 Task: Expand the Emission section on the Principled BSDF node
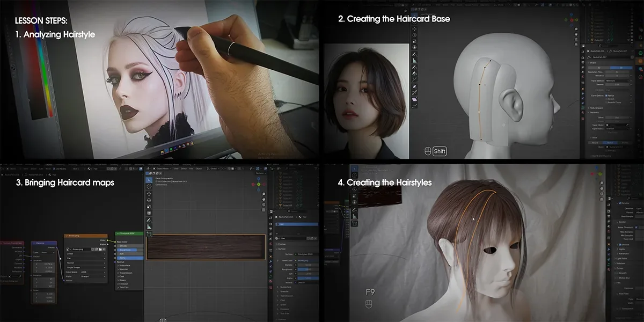pyautogui.click(x=125, y=284)
